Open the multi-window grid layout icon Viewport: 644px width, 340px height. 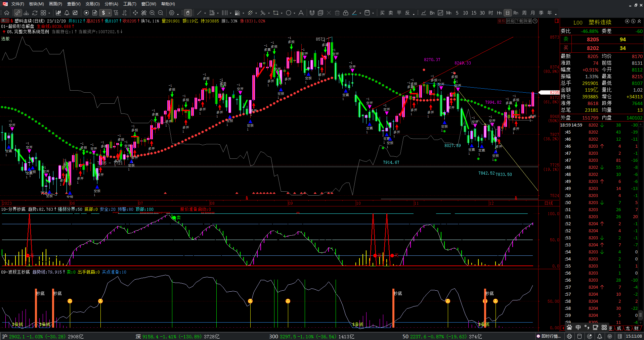coord(43,13)
